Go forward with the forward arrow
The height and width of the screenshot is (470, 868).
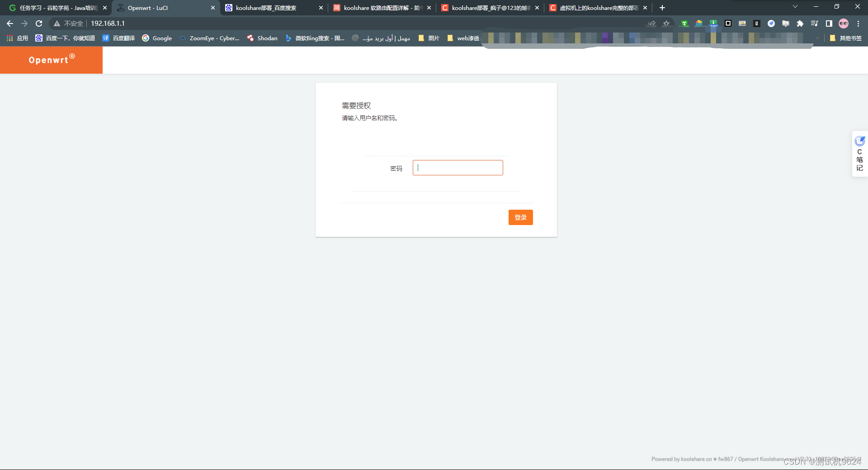pyautogui.click(x=24, y=23)
